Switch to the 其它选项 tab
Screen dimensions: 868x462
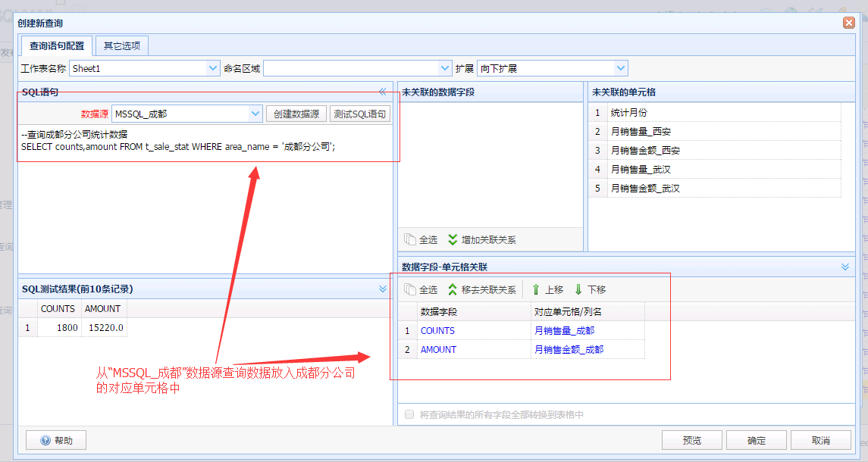tap(122, 45)
